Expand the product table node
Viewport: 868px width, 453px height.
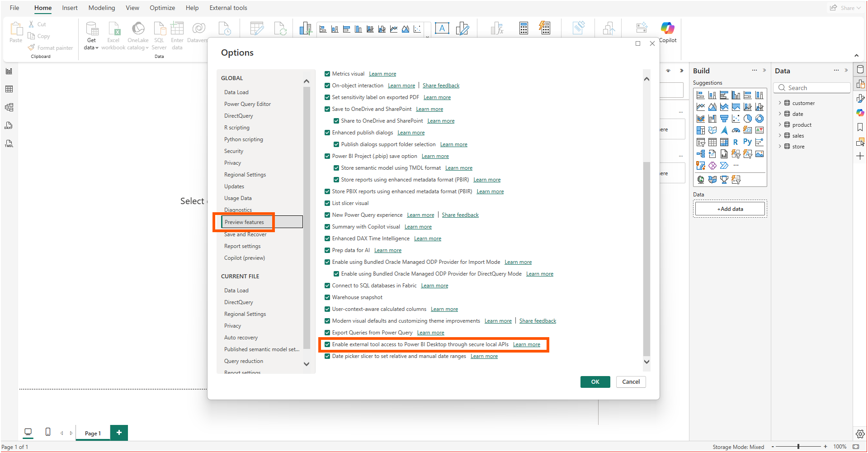(780, 125)
